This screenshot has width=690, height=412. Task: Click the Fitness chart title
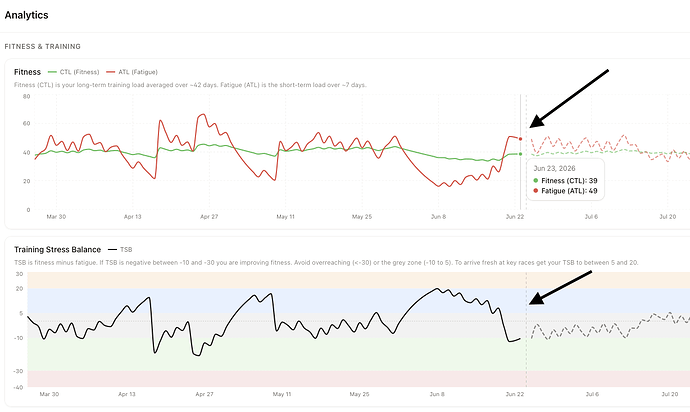point(27,72)
